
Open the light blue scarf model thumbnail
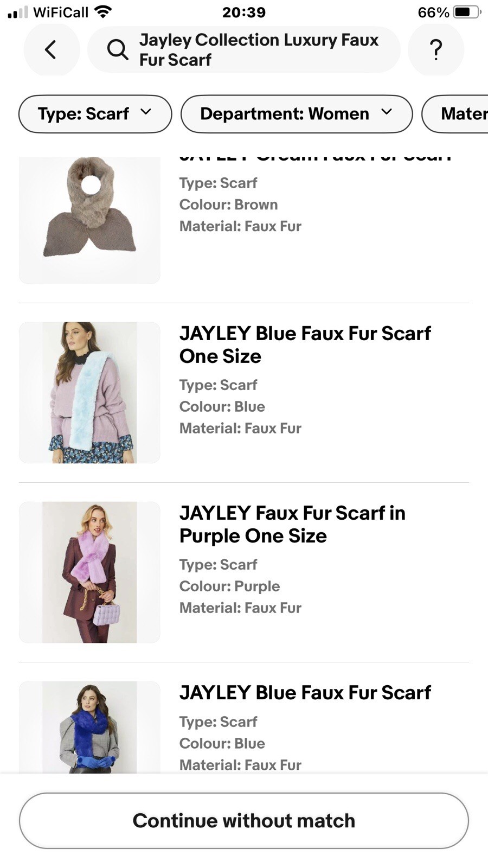click(89, 393)
